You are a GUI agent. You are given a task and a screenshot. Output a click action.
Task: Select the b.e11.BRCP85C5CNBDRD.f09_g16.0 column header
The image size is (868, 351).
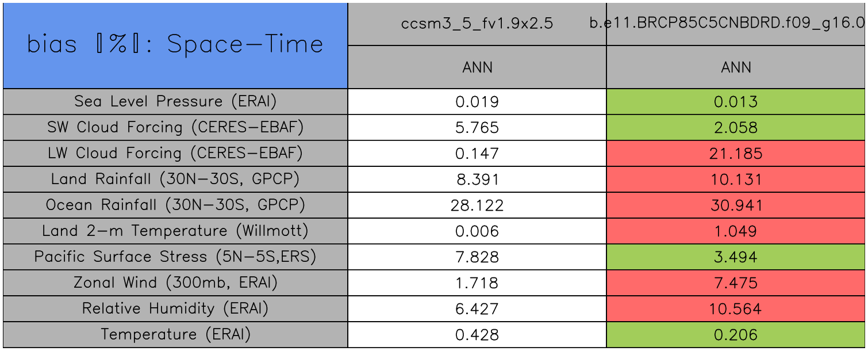(736, 24)
